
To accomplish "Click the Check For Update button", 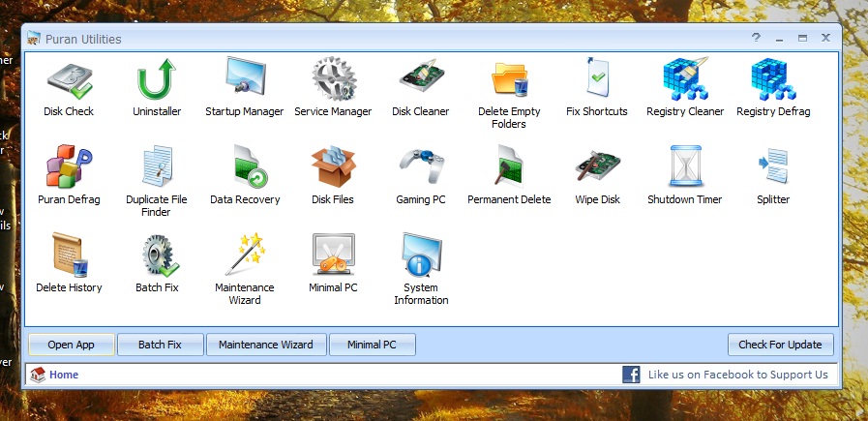I will tap(780, 345).
